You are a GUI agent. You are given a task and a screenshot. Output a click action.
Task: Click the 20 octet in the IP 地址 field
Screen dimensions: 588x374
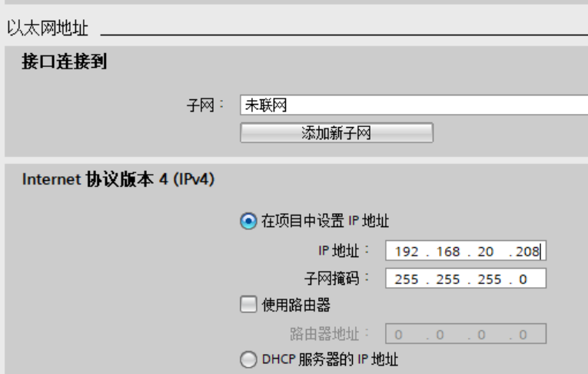[485, 252]
